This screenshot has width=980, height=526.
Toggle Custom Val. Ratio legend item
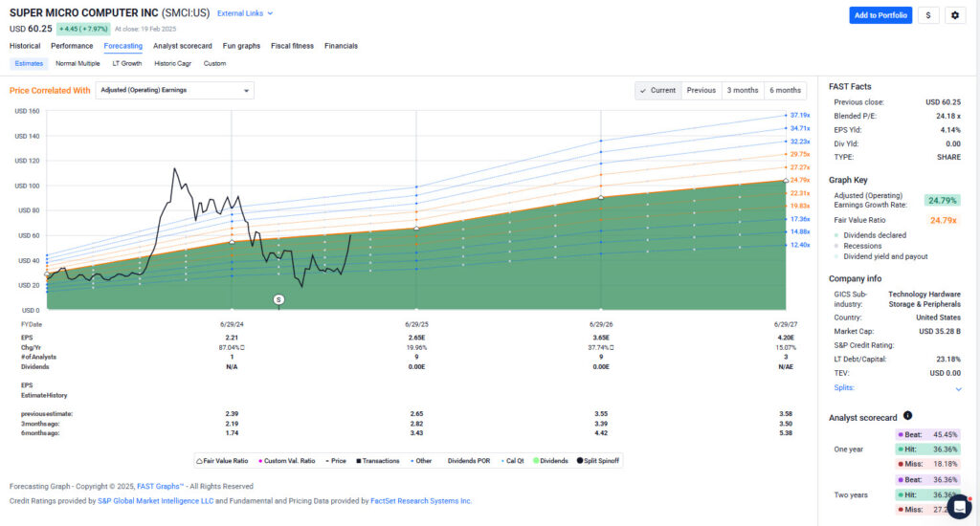coord(287,461)
